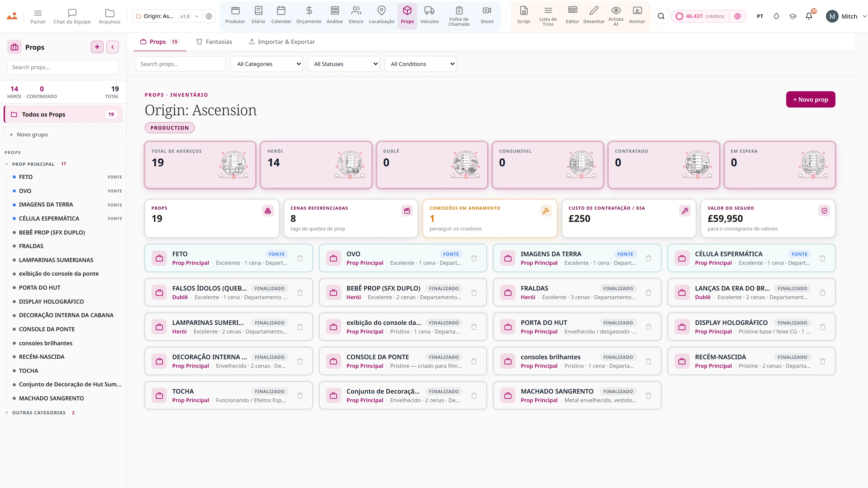Collapse the Props sidebar panel
868x488 pixels.
tap(113, 47)
